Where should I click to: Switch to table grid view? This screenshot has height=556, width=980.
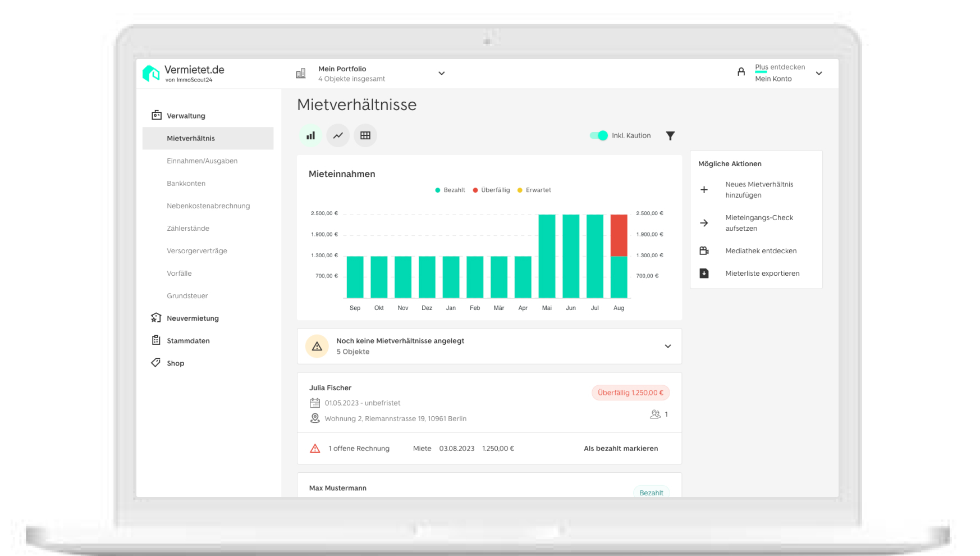click(365, 135)
